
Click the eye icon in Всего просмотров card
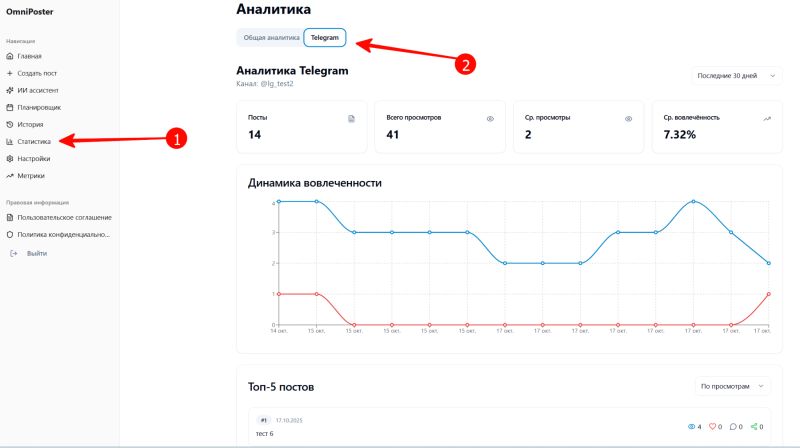coord(490,118)
